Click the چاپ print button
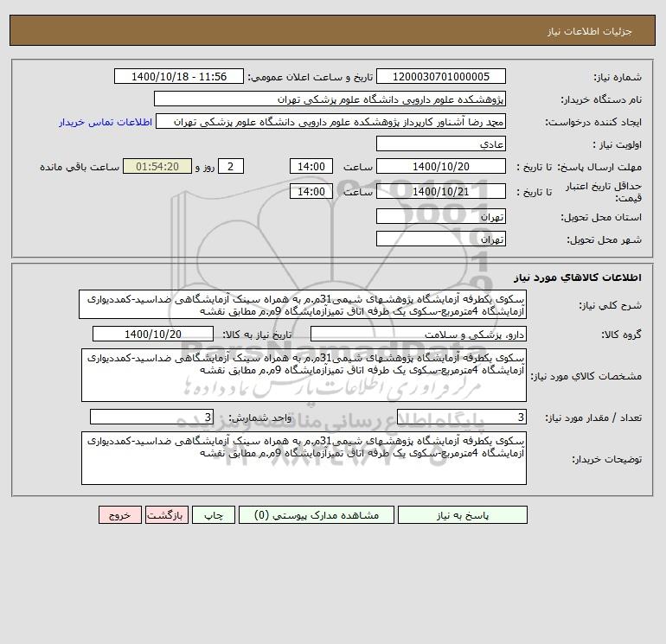This screenshot has height=644, width=666. 214,515
